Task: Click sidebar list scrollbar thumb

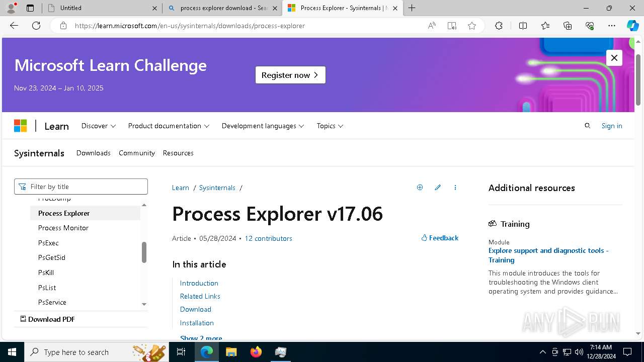Action: [144, 252]
